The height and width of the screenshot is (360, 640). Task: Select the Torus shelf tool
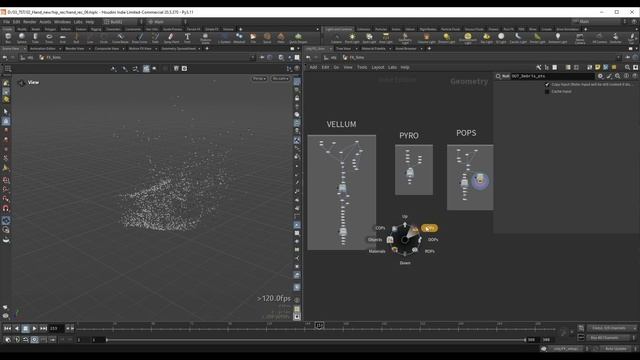[x=49, y=38]
